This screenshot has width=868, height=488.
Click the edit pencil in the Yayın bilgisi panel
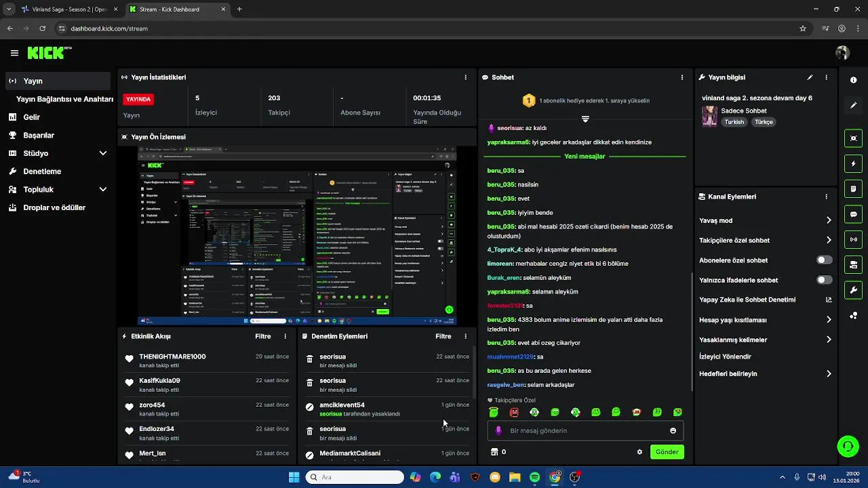coord(810,77)
